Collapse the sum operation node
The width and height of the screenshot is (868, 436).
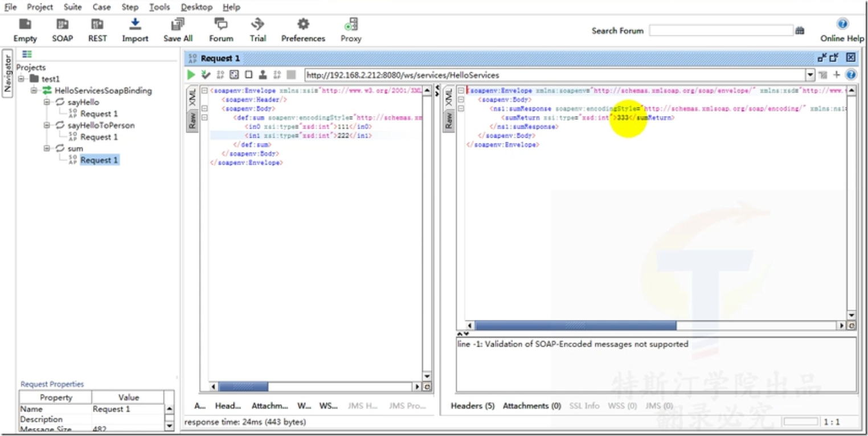48,149
